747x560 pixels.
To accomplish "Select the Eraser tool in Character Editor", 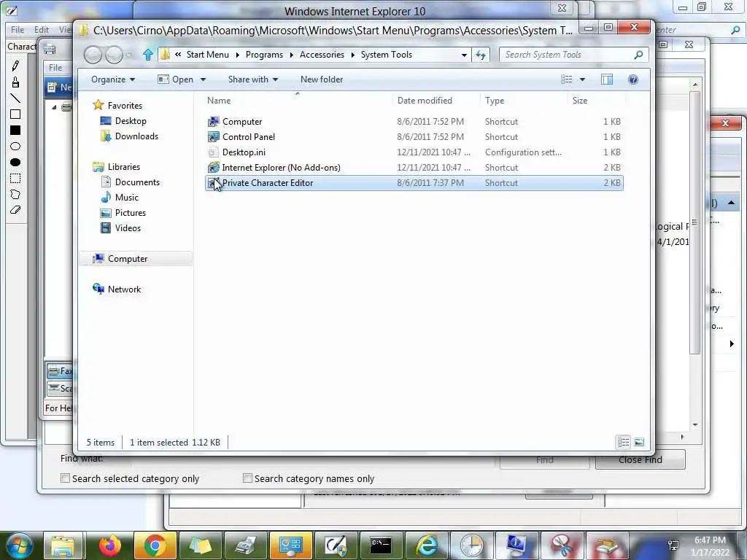I will point(15,210).
